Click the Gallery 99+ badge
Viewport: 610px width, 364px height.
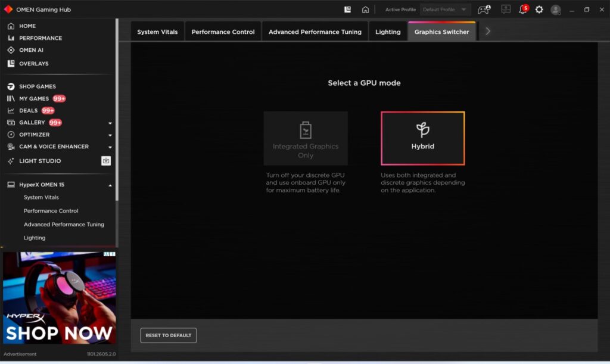[x=55, y=123]
